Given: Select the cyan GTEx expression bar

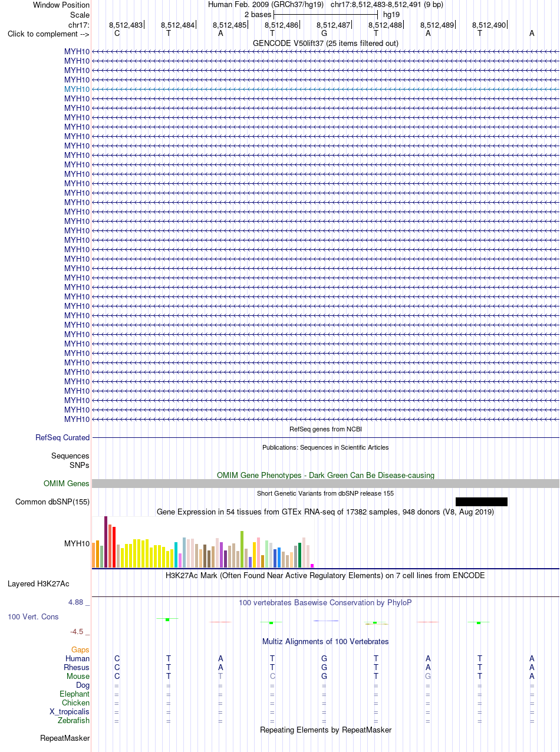Looking at the screenshot, I should [x=176, y=555].
